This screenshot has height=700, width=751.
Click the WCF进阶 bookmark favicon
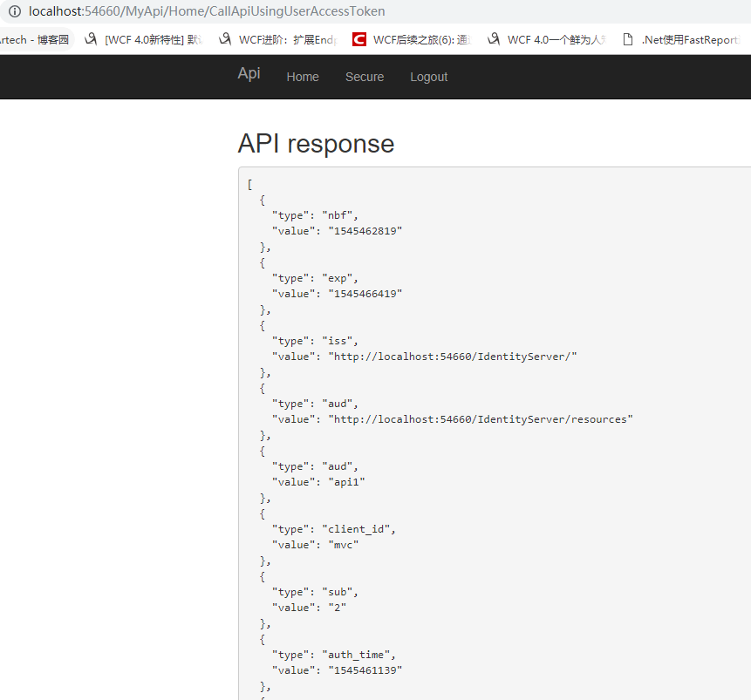[x=225, y=39]
